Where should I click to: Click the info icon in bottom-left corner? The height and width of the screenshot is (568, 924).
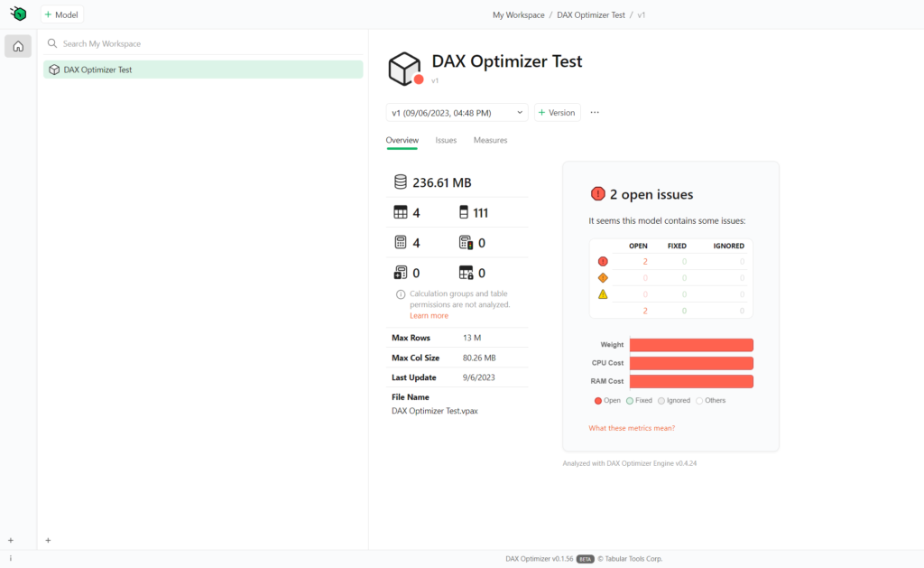[11, 558]
